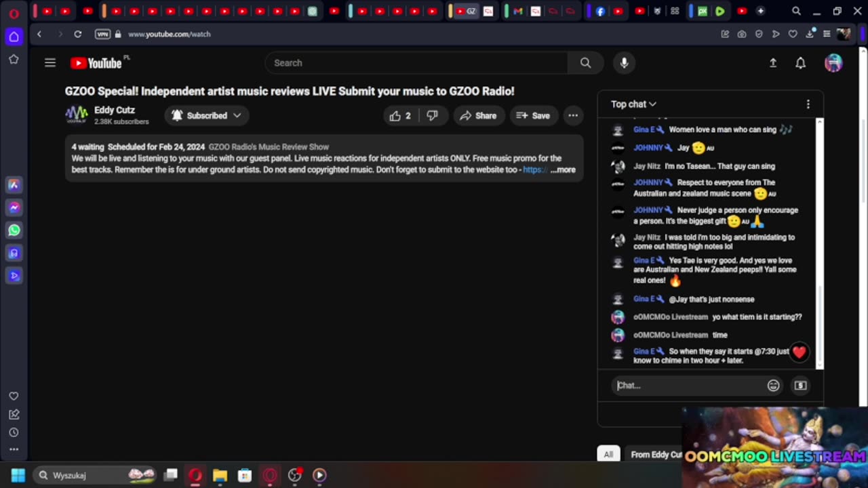Open sidebar history clock icon

tap(14, 432)
